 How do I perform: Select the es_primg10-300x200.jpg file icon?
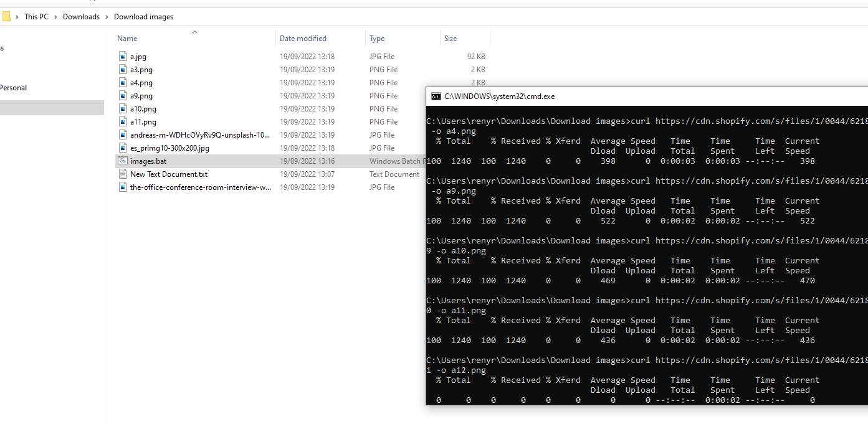point(123,148)
